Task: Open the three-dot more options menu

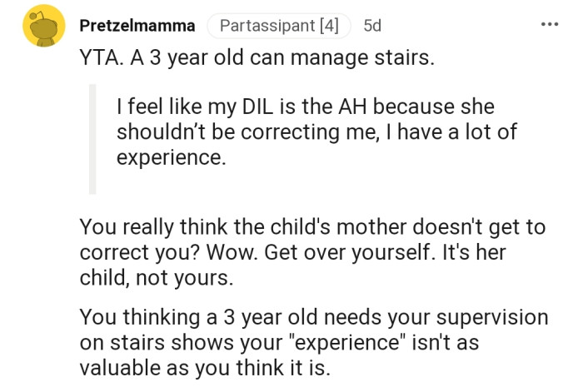Action: click(x=549, y=25)
